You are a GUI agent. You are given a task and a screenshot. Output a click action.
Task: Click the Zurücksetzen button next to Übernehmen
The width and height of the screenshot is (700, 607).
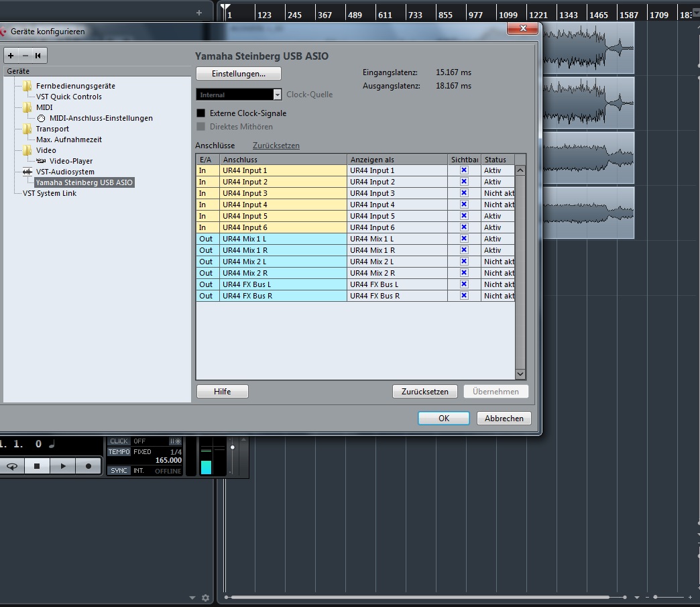425,392
